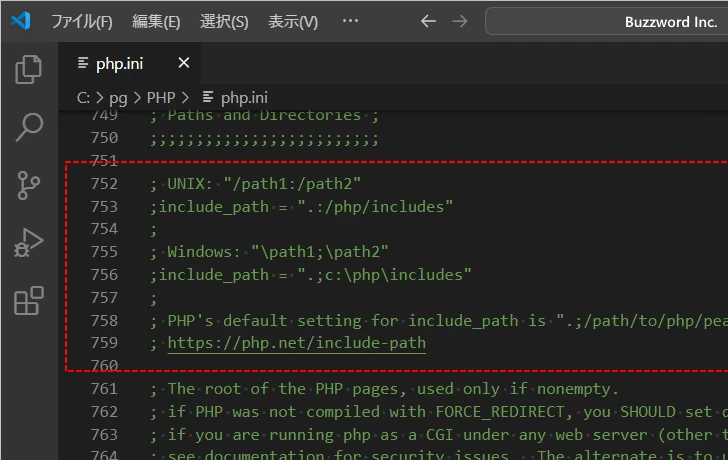The width and height of the screenshot is (728, 460).
Task: Click the lone semicolon on line 754
Action: click(x=153, y=230)
